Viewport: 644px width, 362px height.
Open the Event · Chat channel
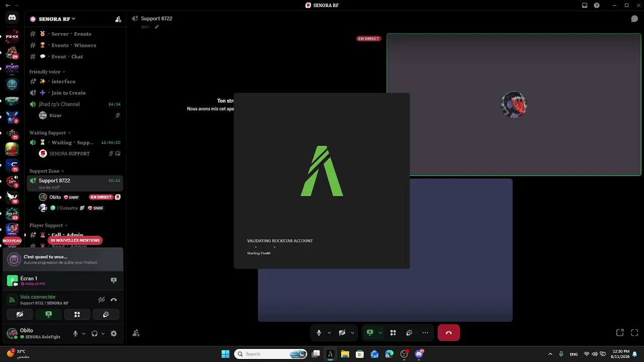tap(75, 57)
